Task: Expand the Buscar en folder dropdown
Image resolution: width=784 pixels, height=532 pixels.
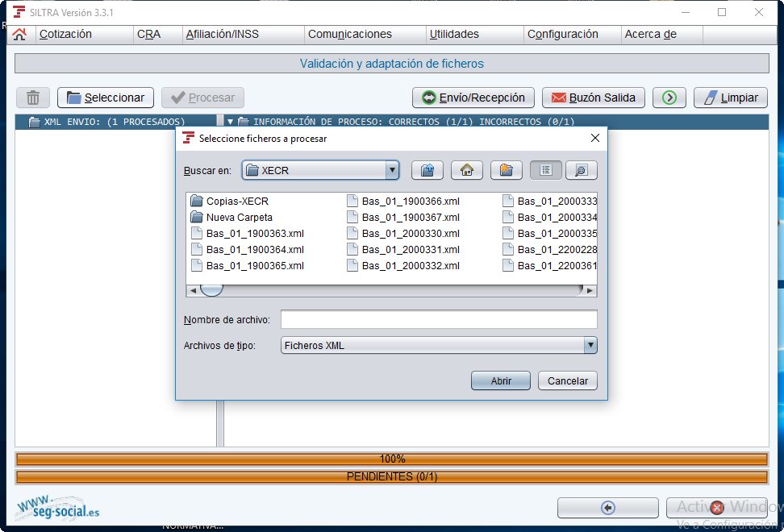Action: click(x=392, y=170)
